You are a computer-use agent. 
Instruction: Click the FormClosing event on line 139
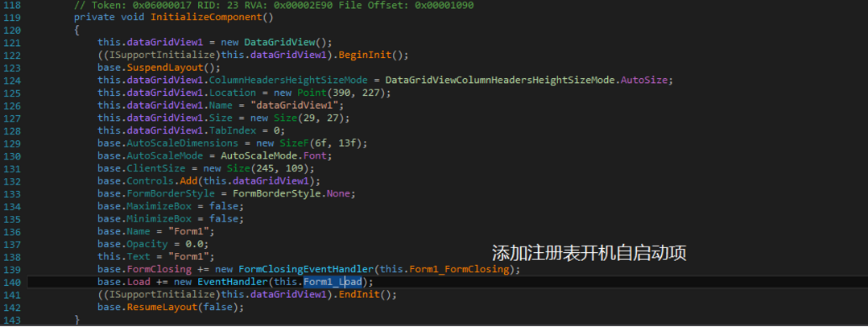pos(159,270)
